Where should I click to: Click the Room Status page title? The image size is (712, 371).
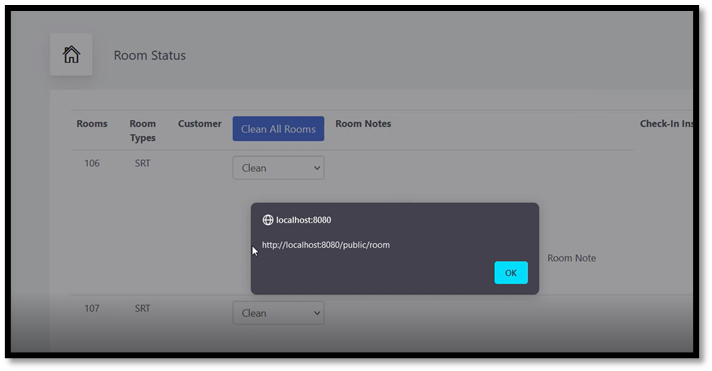(x=149, y=55)
